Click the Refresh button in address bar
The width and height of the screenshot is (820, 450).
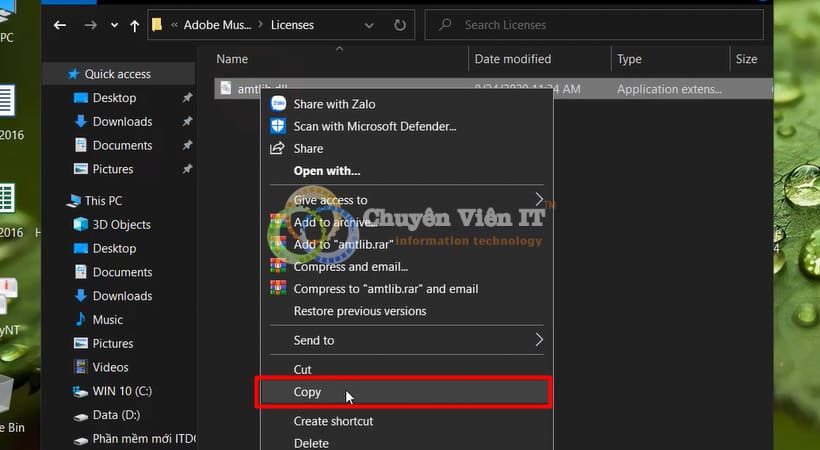(x=400, y=25)
